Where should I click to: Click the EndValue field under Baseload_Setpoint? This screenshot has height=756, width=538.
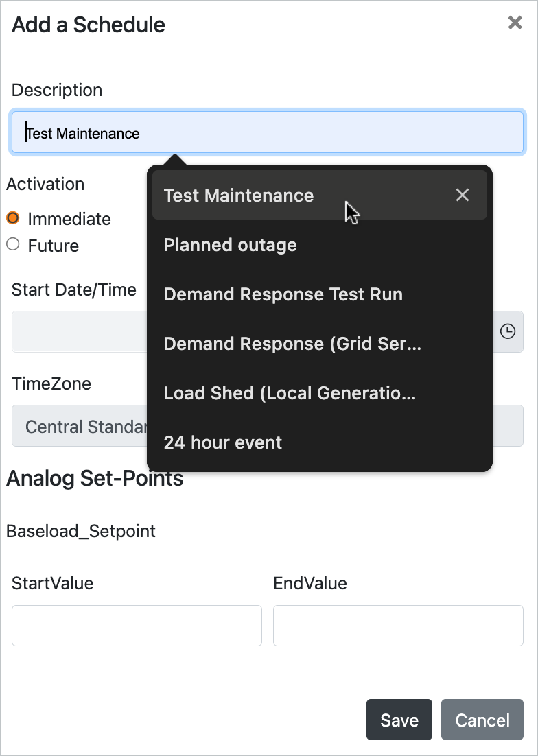pos(397,625)
